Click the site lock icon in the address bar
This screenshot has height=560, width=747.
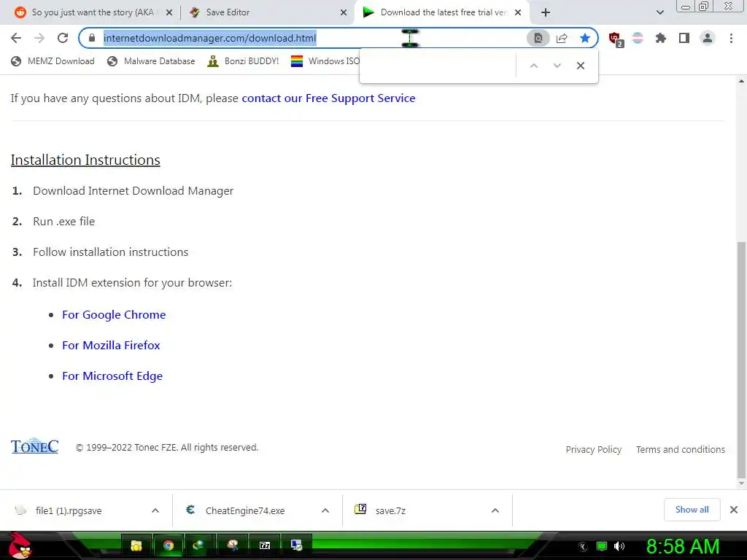point(92,38)
